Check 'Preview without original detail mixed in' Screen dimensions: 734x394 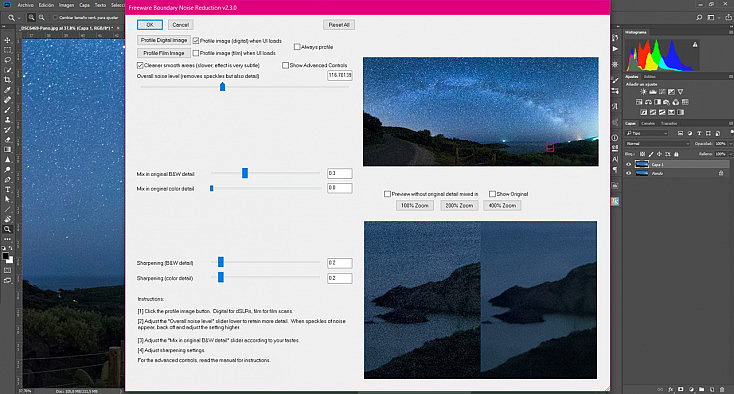(x=387, y=194)
